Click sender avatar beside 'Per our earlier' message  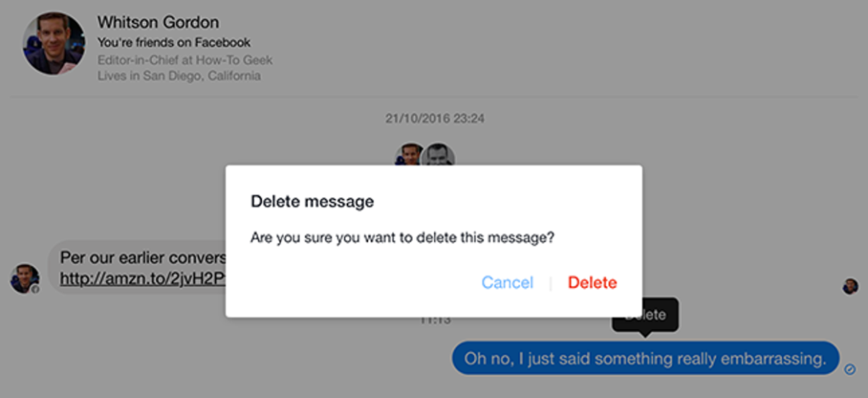(24, 278)
